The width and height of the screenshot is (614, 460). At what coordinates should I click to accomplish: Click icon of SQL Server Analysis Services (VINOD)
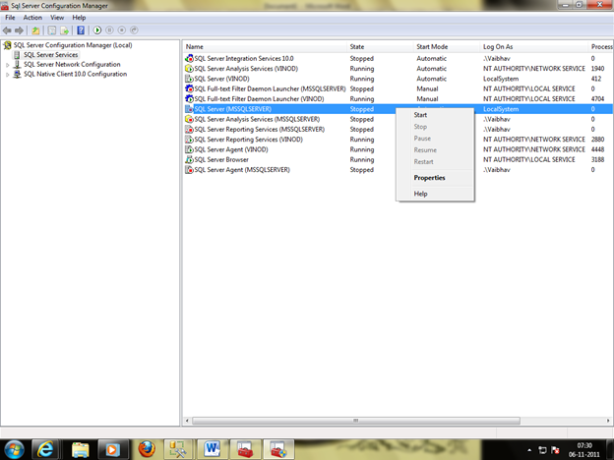(x=189, y=69)
